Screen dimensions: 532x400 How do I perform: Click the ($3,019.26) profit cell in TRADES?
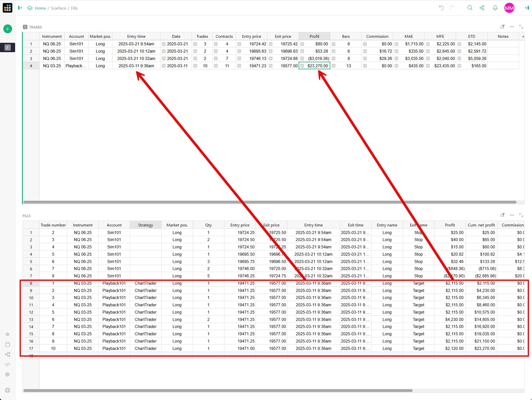(314, 59)
